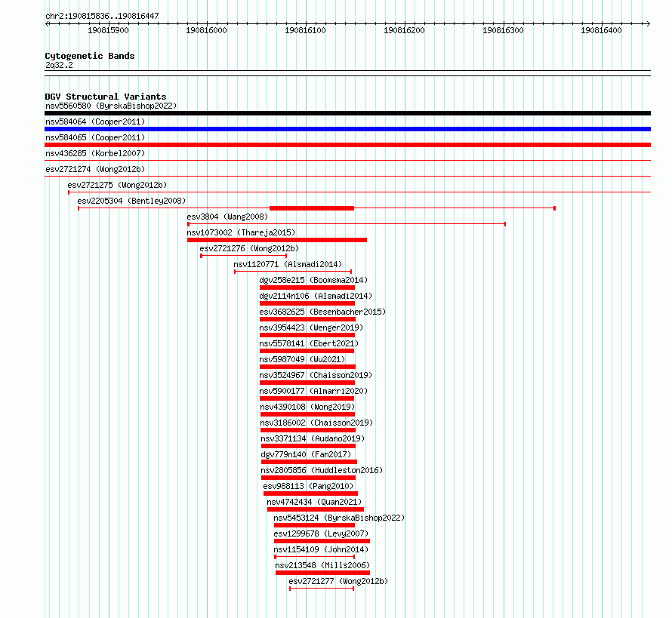Open nsv1120771 (Alsmadi2014) label

tap(288, 264)
